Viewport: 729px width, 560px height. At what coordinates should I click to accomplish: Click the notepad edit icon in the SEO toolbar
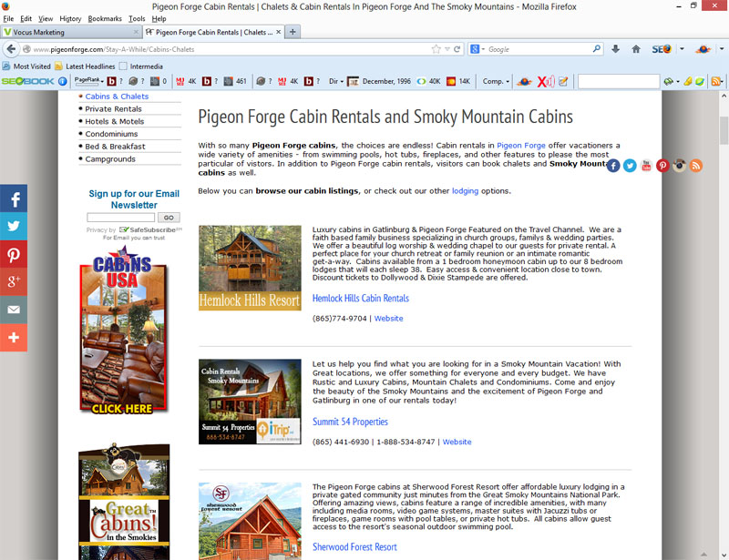(x=563, y=81)
